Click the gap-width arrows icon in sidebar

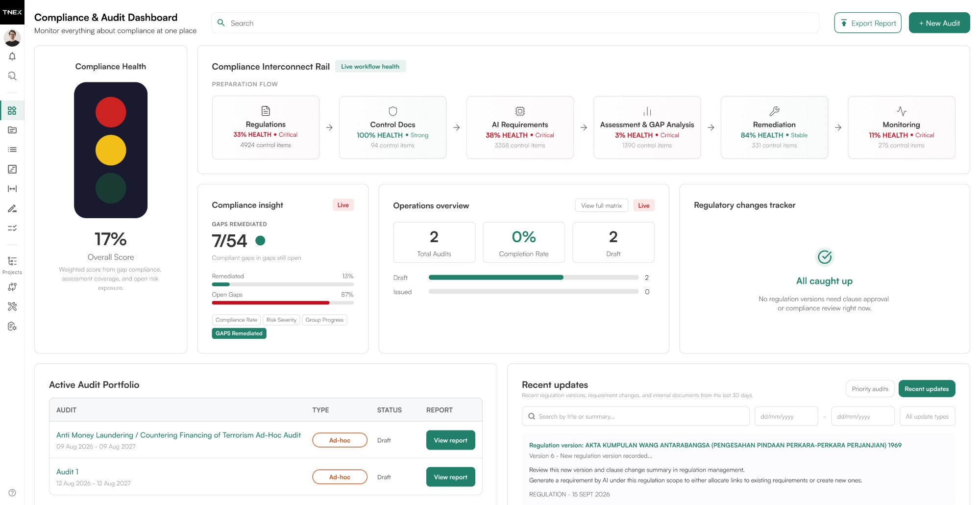(12, 189)
